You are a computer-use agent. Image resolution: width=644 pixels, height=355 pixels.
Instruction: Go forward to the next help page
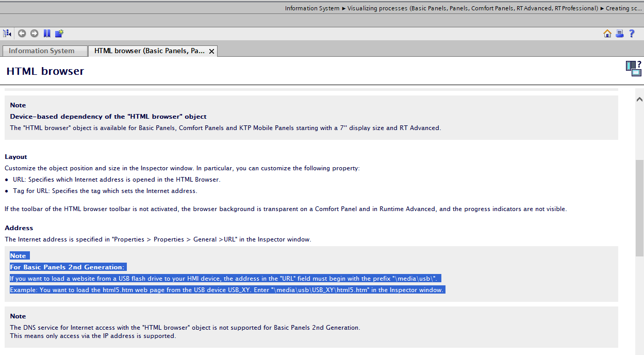(35, 34)
